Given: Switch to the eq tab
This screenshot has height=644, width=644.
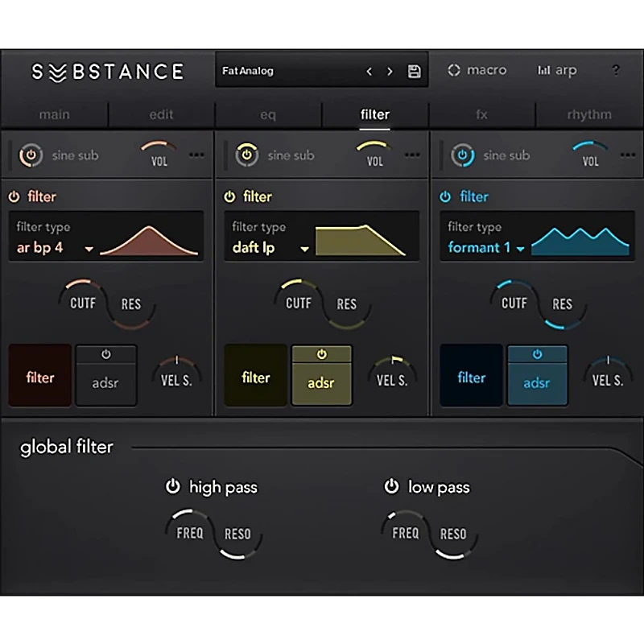Looking at the screenshot, I should click(x=268, y=114).
